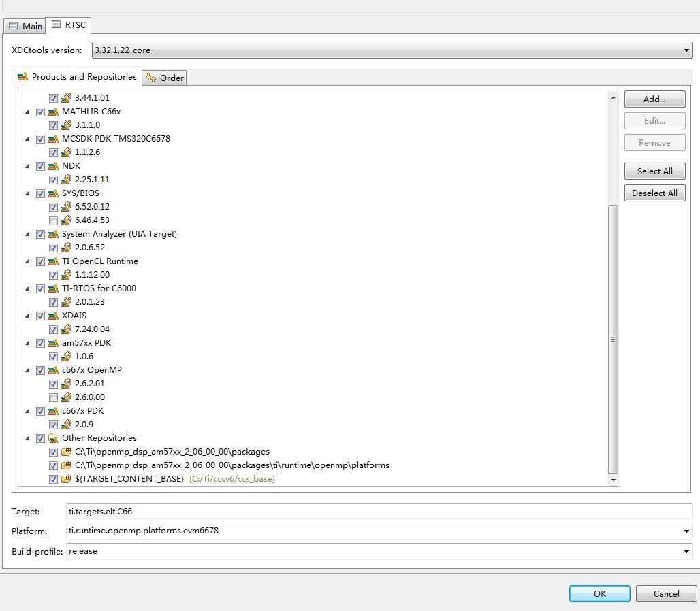
Task: Click the TI-RTOS for C6000 product icon
Action: (x=53, y=288)
